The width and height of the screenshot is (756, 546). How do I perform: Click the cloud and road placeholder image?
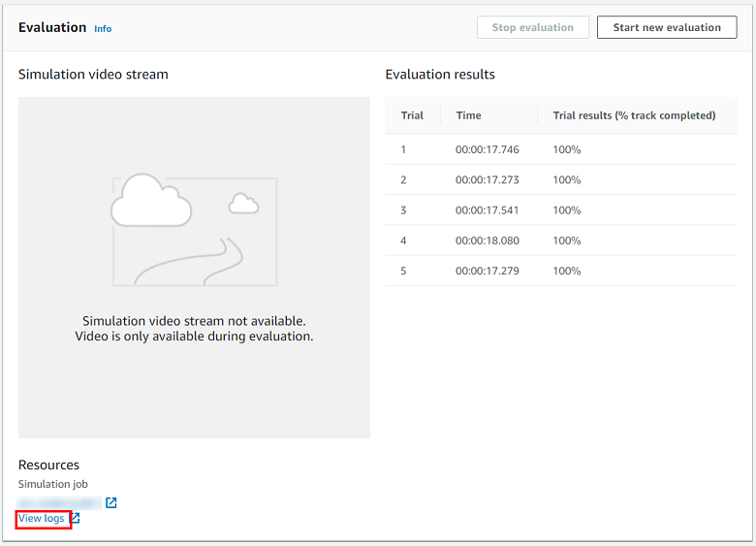pyautogui.click(x=194, y=230)
